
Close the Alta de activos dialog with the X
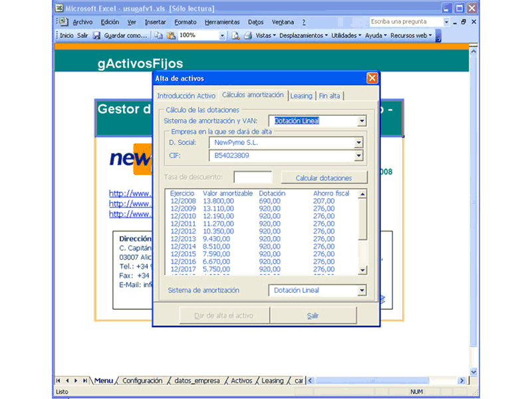click(372, 78)
